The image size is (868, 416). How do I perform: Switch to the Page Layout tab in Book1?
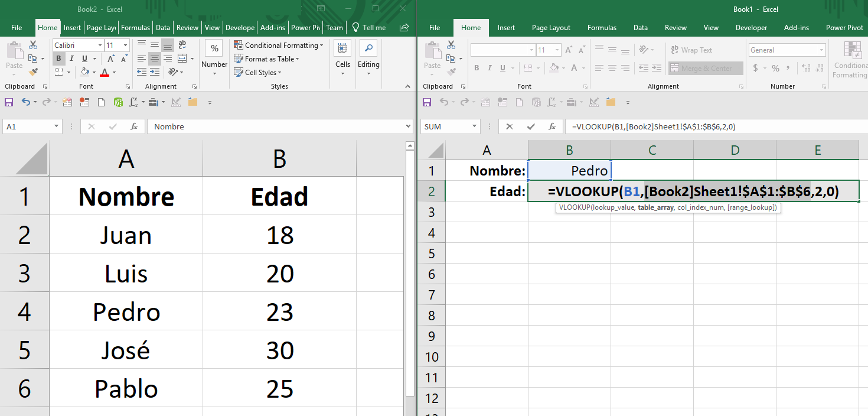[x=551, y=28]
